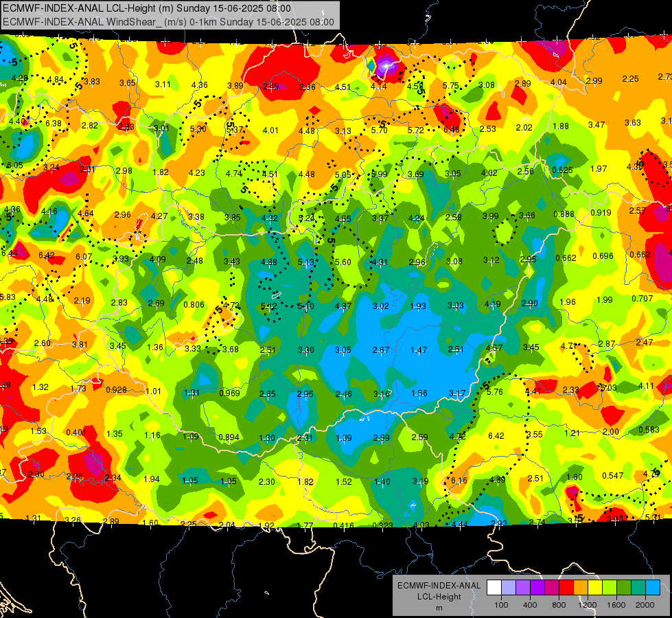Click the legend caption LCL-Height
Image resolution: width=672 pixels, height=618 pixels.
pos(439,597)
